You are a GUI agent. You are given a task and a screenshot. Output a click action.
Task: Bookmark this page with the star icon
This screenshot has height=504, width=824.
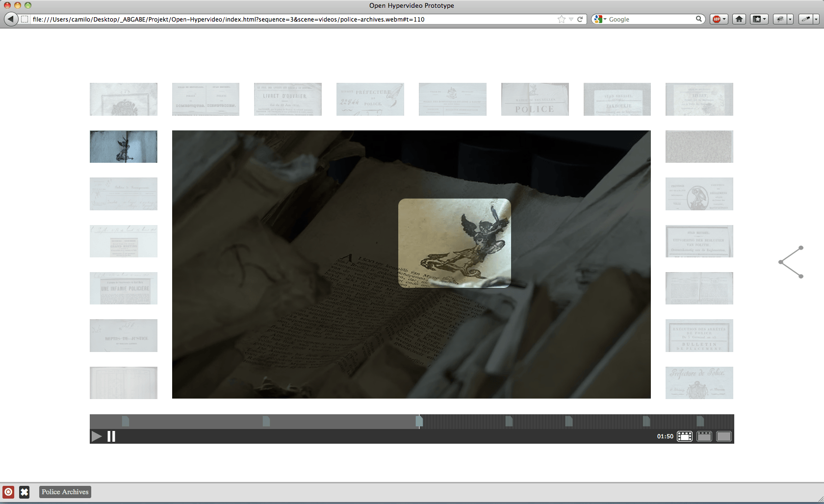point(561,19)
